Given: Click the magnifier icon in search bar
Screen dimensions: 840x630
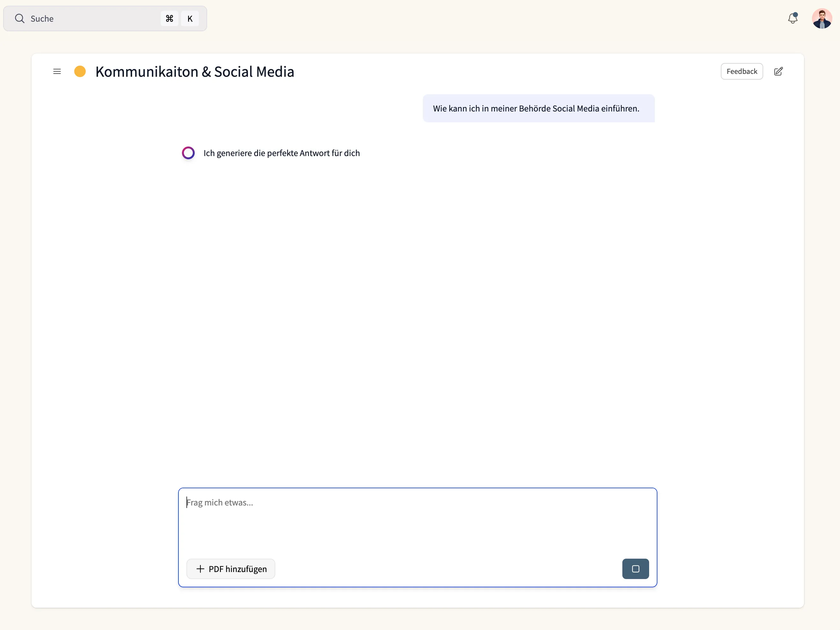Looking at the screenshot, I should tap(20, 18).
